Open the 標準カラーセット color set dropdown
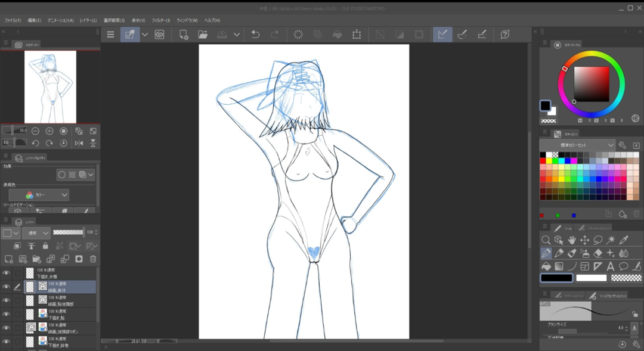644x351 pixels. [x=577, y=145]
